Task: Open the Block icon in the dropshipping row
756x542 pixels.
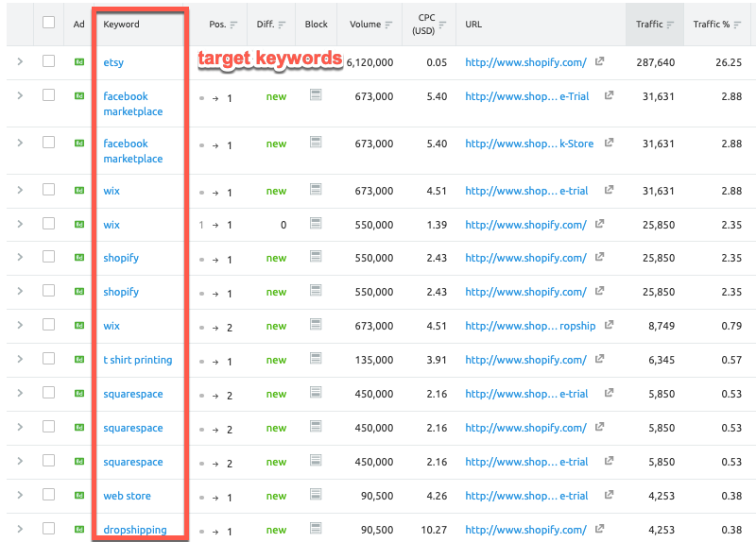Action: click(316, 528)
